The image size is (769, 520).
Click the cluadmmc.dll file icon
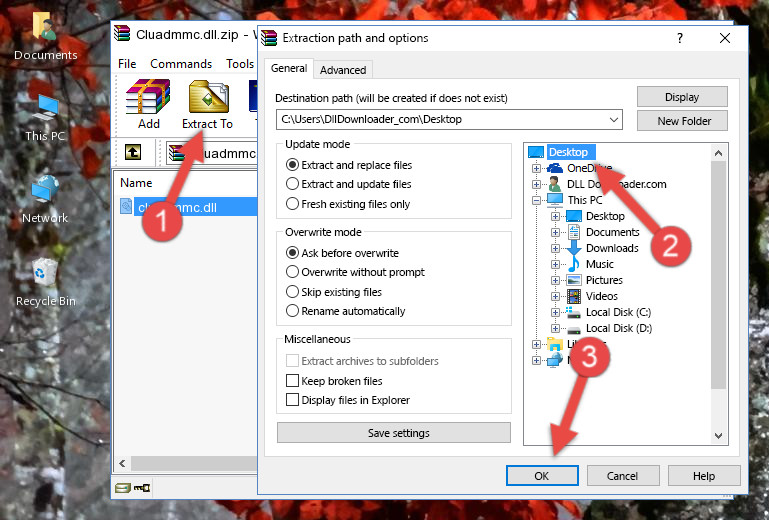point(126,207)
